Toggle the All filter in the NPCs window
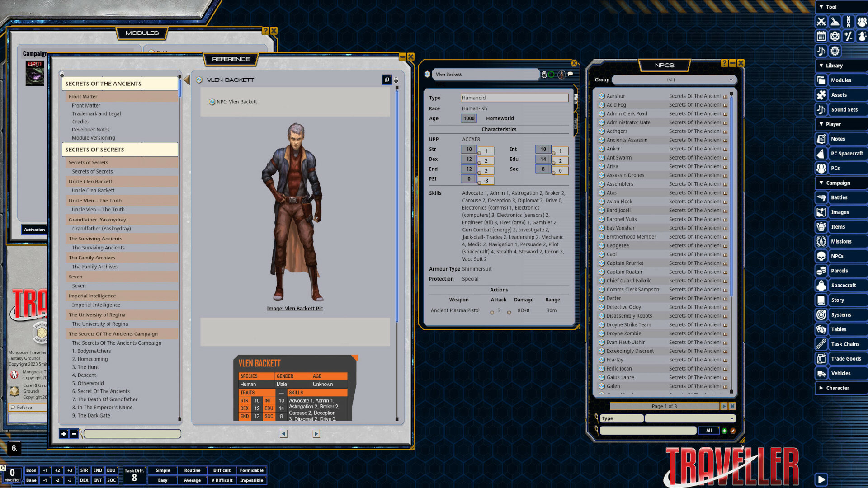Image resolution: width=868 pixels, height=488 pixels. point(708,431)
